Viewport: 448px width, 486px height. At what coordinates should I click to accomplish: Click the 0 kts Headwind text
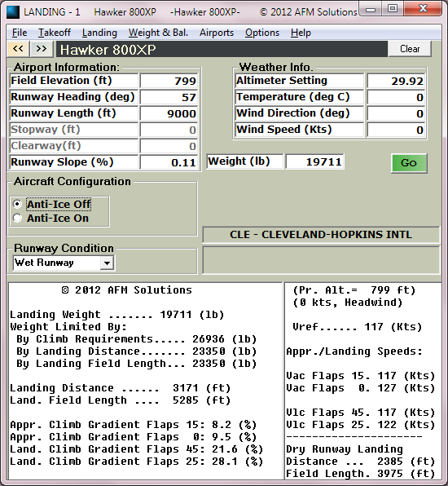click(x=348, y=303)
